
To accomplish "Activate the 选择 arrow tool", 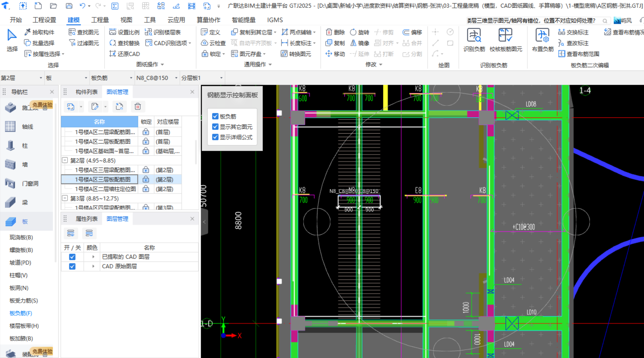I will pyautogui.click(x=12, y=35).
